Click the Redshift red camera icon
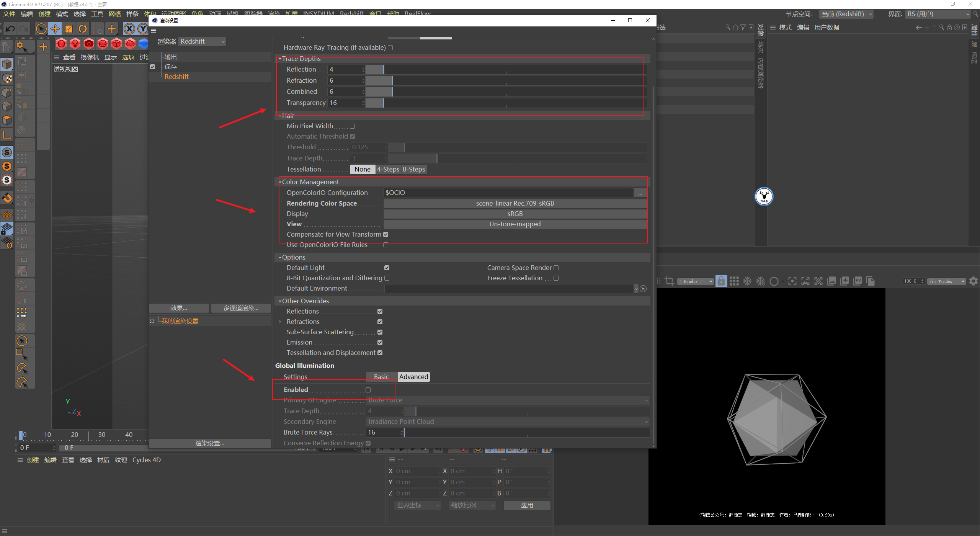 (x=89, y=44)
